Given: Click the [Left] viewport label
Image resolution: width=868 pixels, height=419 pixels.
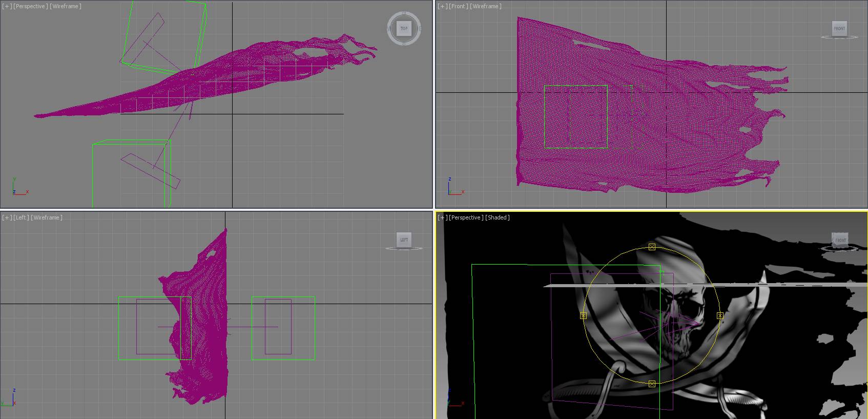Looking at the screenshot, I should tap(21, 217).
